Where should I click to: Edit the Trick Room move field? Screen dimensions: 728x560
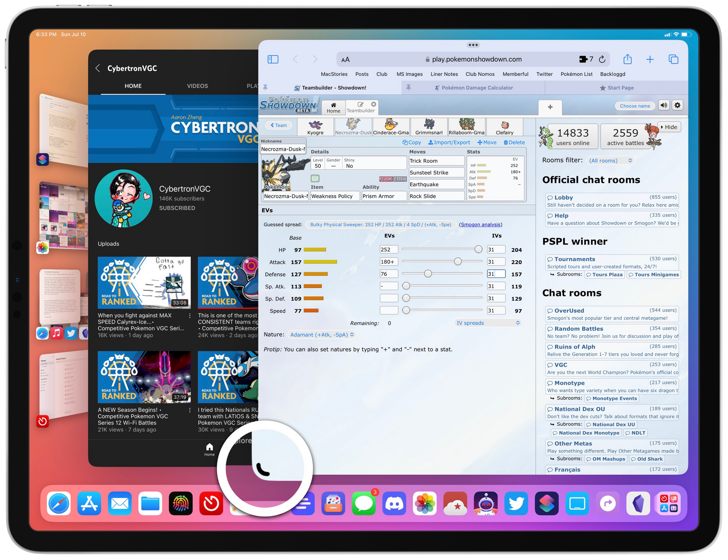tap(437, 161)
